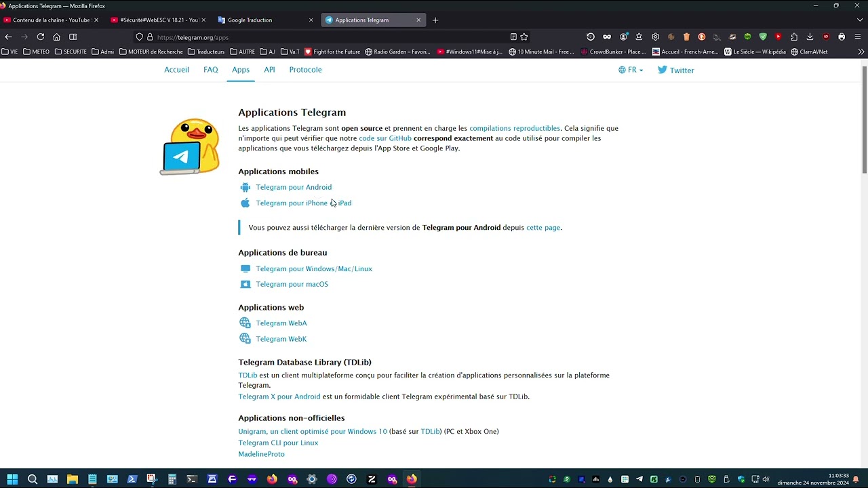Viewport: 868px width, 488px height.
Task: Open the MadelineProto link
Action: click(261, 454)
